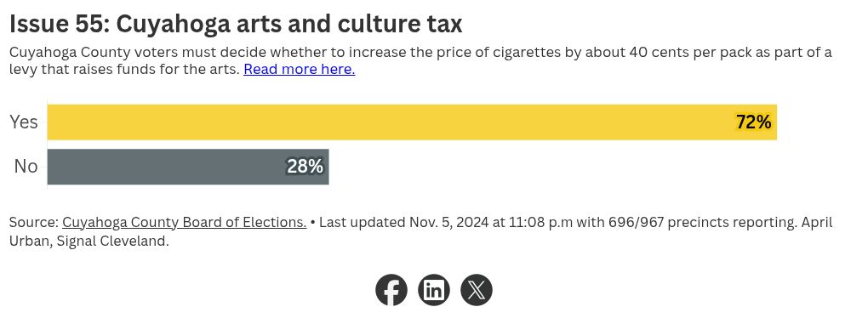Click '40 cents per pack' in description
Image resolution: width=868 pixels, height=324 pixels.
(686, 53)
